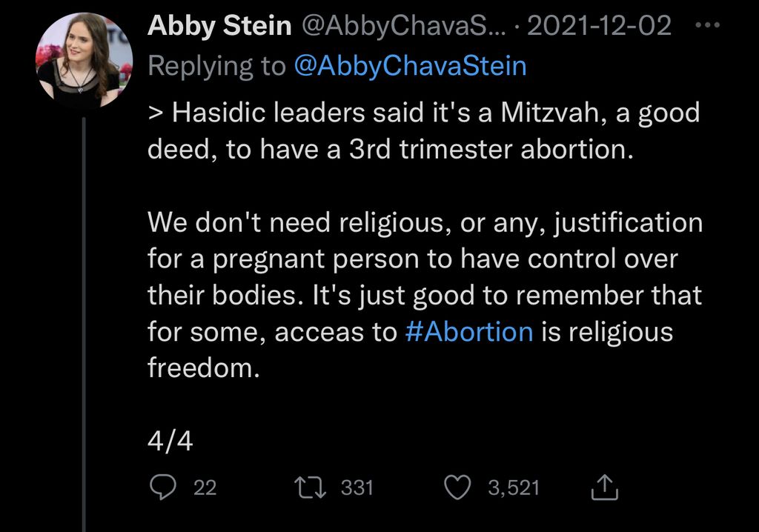Click the reply count 22
Viewport: 759px width, 532px height.
pos(205,488)
